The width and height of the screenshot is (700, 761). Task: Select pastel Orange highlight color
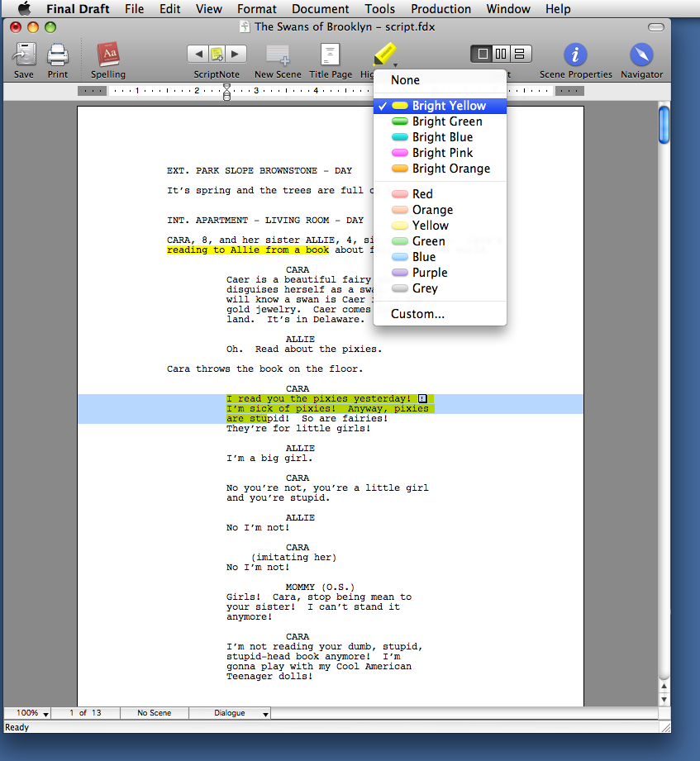click(440, 210)
